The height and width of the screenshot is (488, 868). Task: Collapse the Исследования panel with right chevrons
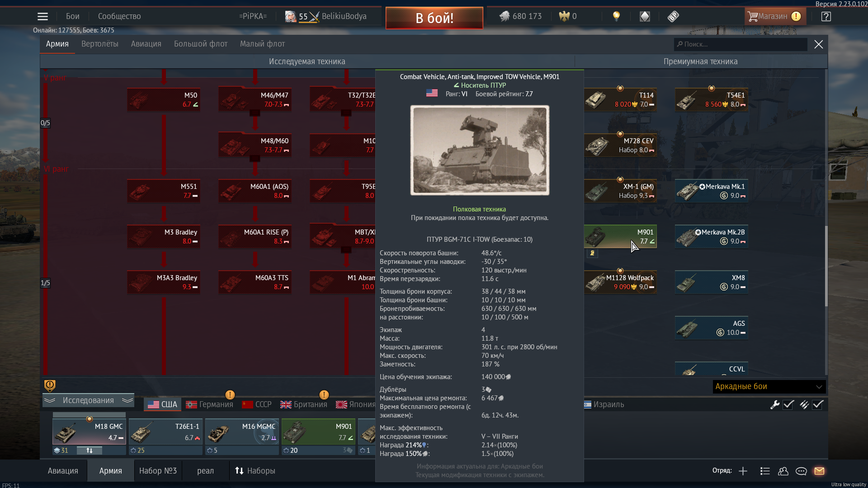127,400
